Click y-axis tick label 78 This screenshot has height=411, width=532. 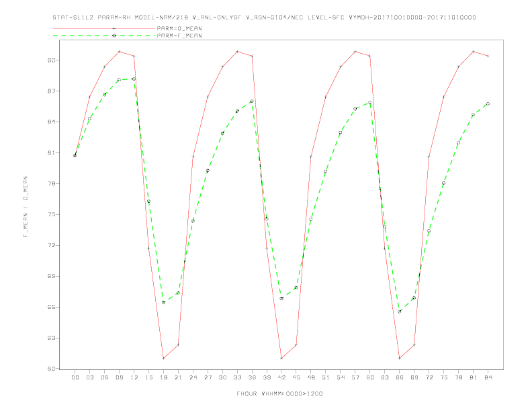coord(51,184)
